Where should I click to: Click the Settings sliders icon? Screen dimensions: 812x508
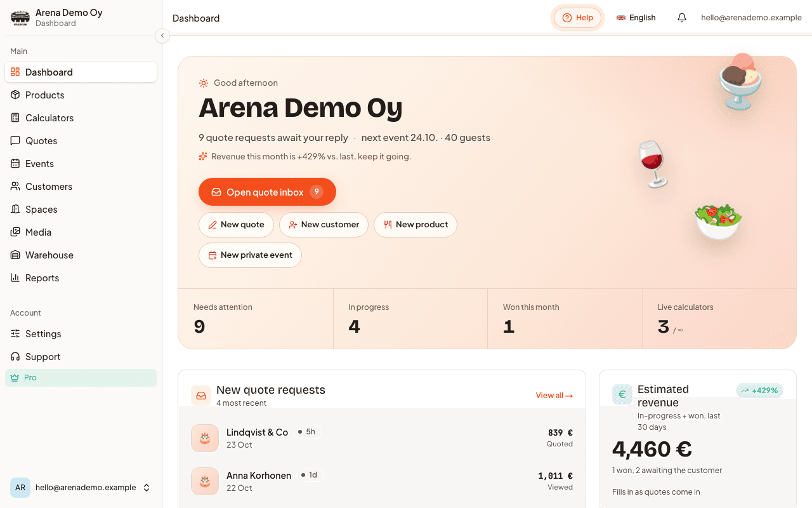15,333
